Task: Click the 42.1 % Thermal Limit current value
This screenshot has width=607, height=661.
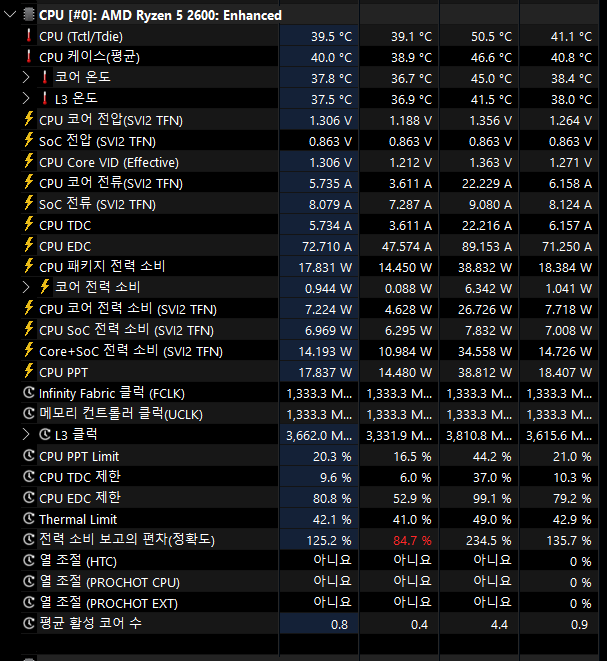Action: [332, 519]
